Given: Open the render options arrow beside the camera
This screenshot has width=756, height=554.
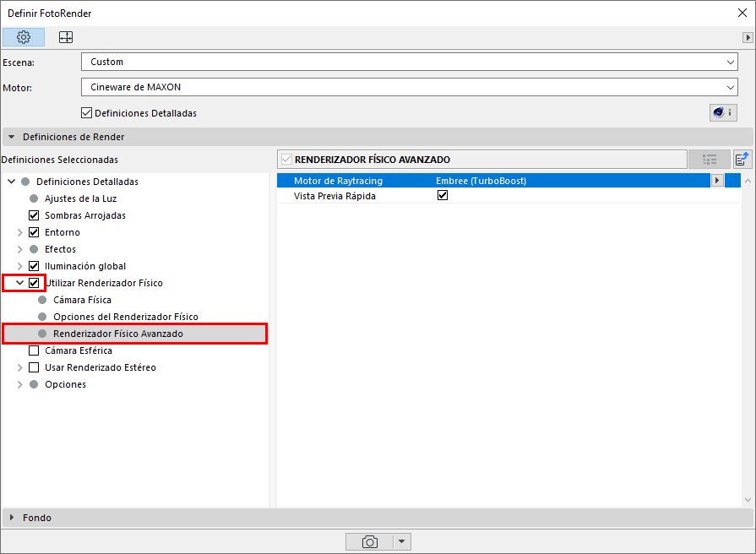Looking at the screenshot, I should [x=402, y=541].
